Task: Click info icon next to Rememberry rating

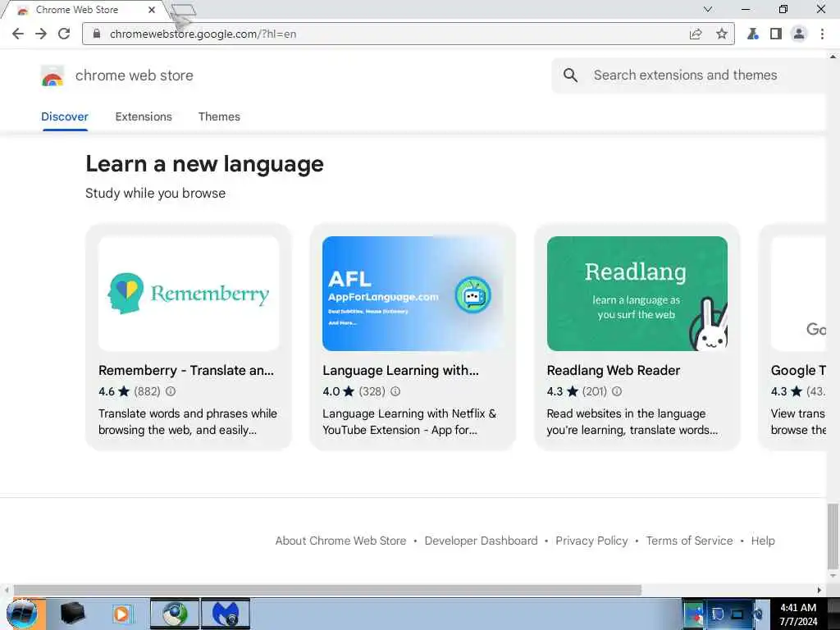Action: coord(171,391)
